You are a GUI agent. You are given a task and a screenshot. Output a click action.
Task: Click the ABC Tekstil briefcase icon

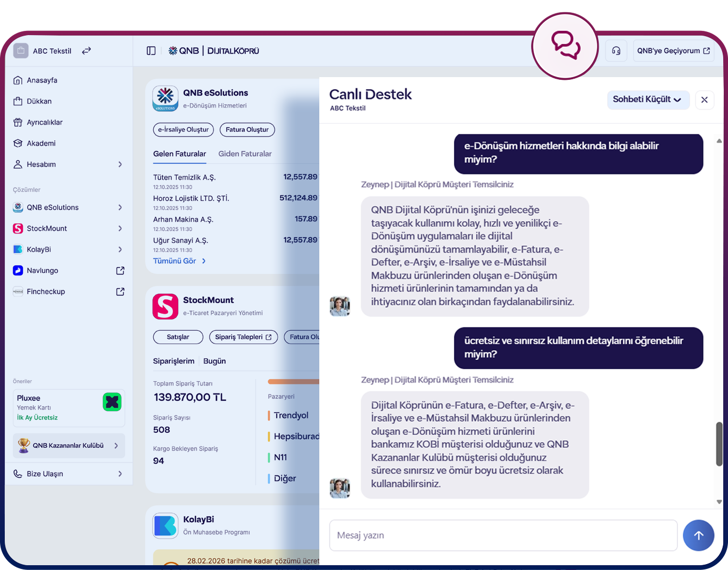pos(21,51)
